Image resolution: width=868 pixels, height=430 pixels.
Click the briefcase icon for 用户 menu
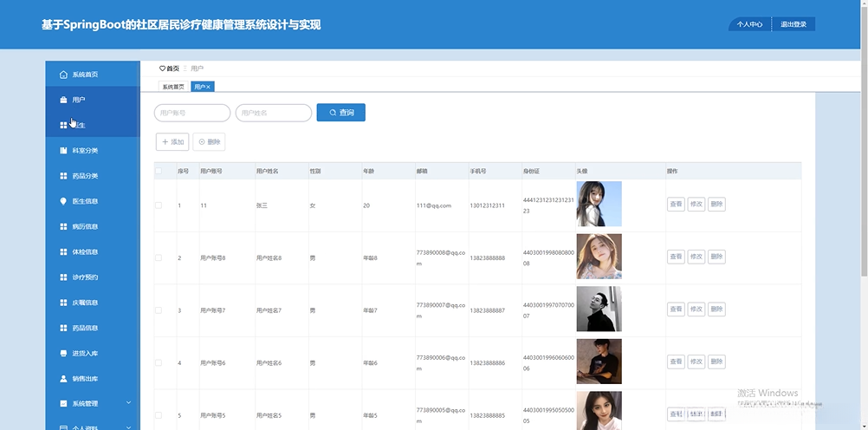63,100
